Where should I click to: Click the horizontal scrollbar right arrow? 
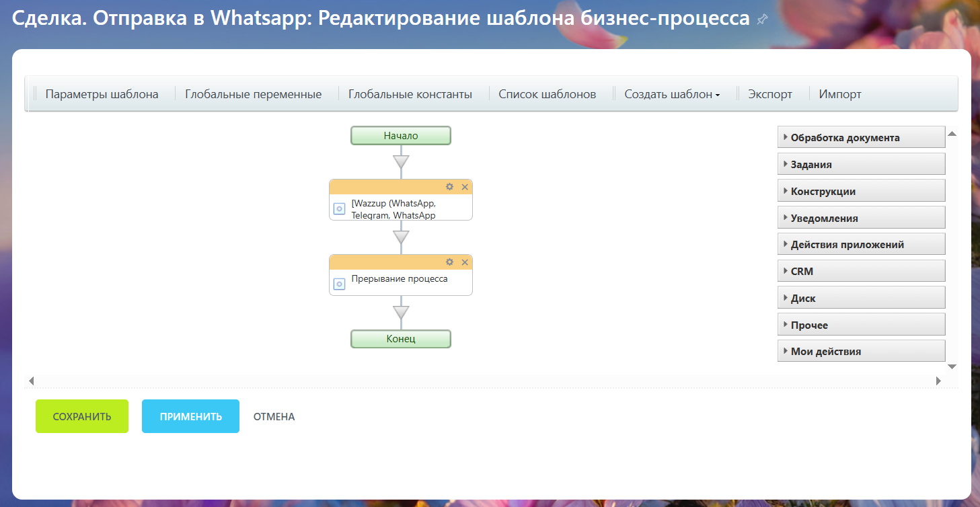[x=939, y=381]
